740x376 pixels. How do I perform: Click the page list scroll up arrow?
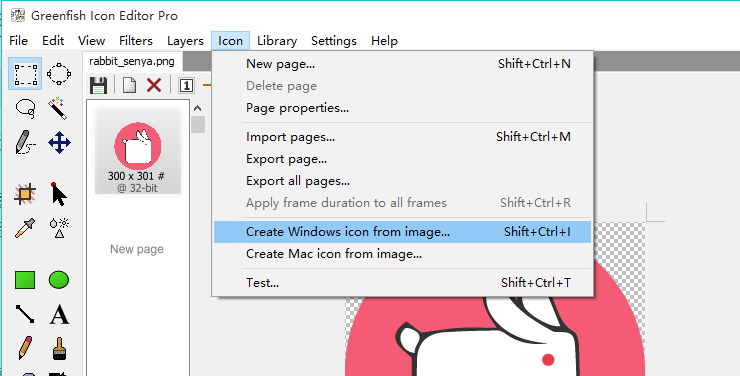click(198, 109)
